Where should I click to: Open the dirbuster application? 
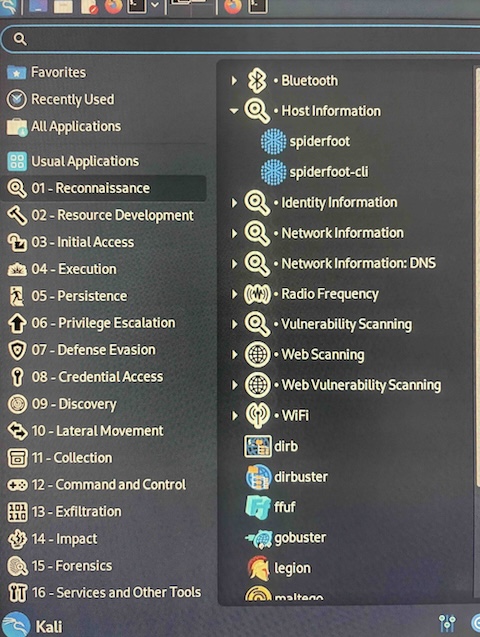click(x=287, y=477)
